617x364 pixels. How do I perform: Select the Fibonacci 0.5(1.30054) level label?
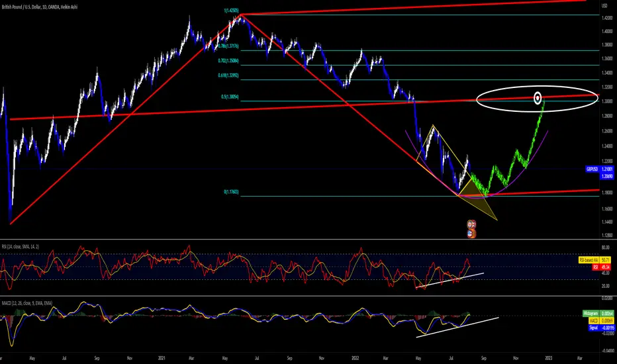(230, 97)
